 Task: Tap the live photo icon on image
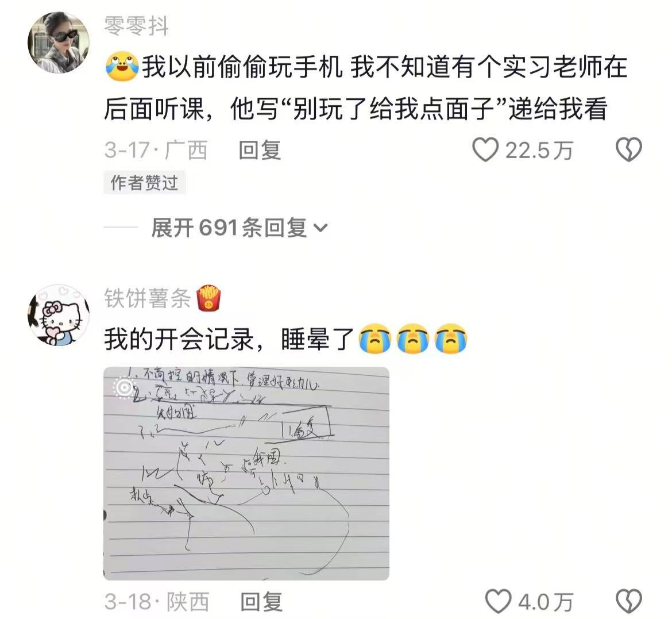pos(124,388)
